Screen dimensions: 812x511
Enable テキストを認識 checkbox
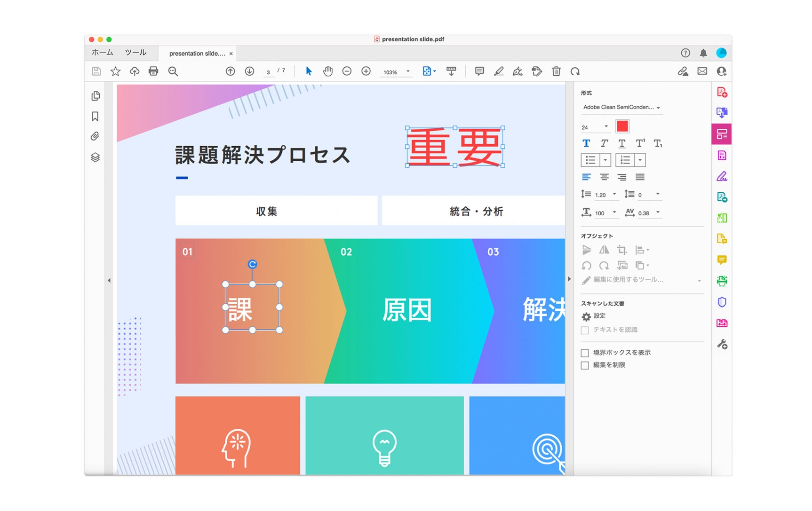pos(585,330)
